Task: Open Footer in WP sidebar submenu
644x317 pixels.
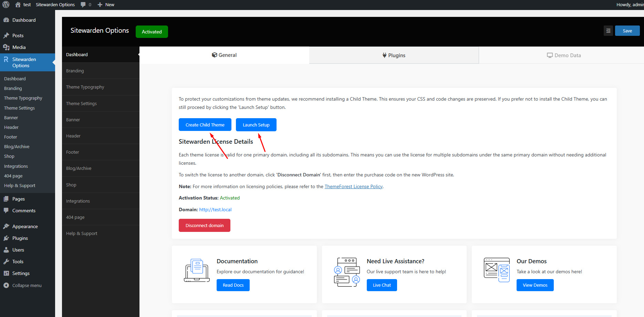Action: 11,137
